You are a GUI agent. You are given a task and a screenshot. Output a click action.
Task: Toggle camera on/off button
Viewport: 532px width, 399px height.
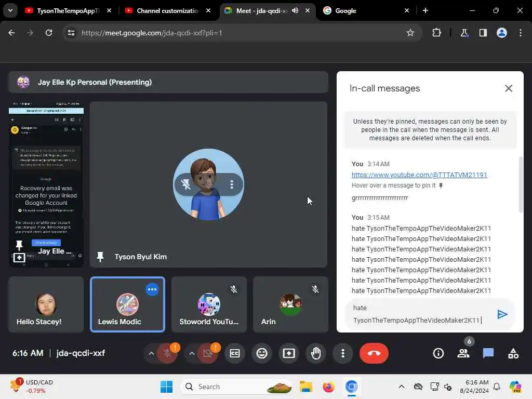pos(208,353)
